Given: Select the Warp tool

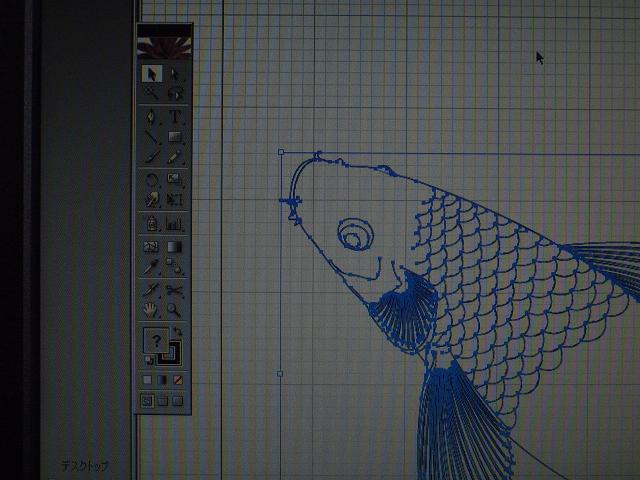Looking at the screenshot, I should pos(152,200).
